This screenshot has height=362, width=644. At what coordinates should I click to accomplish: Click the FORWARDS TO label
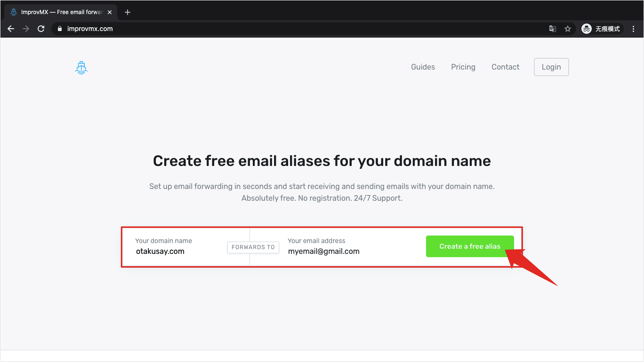click(253, 247)
